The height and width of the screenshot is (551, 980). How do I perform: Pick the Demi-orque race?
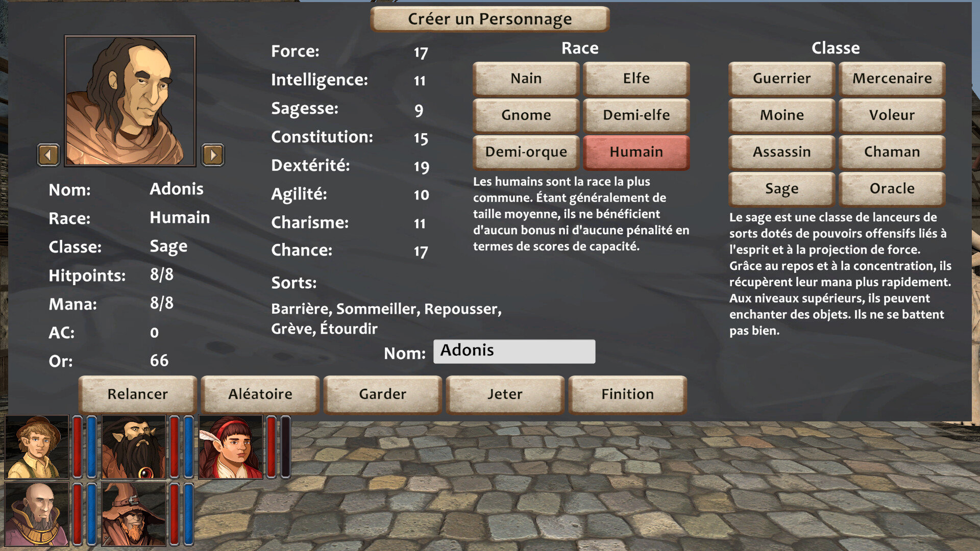click(526, 152)
